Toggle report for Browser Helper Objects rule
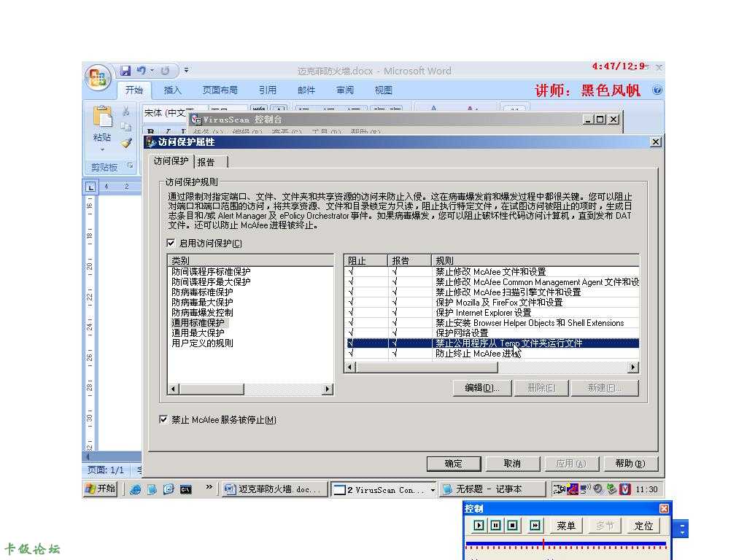This screenshot has height=560, width=747. 395,322
